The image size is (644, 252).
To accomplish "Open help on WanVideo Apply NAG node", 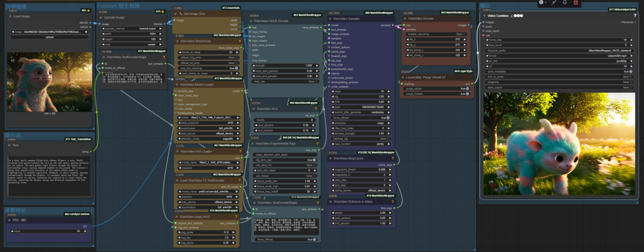I will coord(236,217).
